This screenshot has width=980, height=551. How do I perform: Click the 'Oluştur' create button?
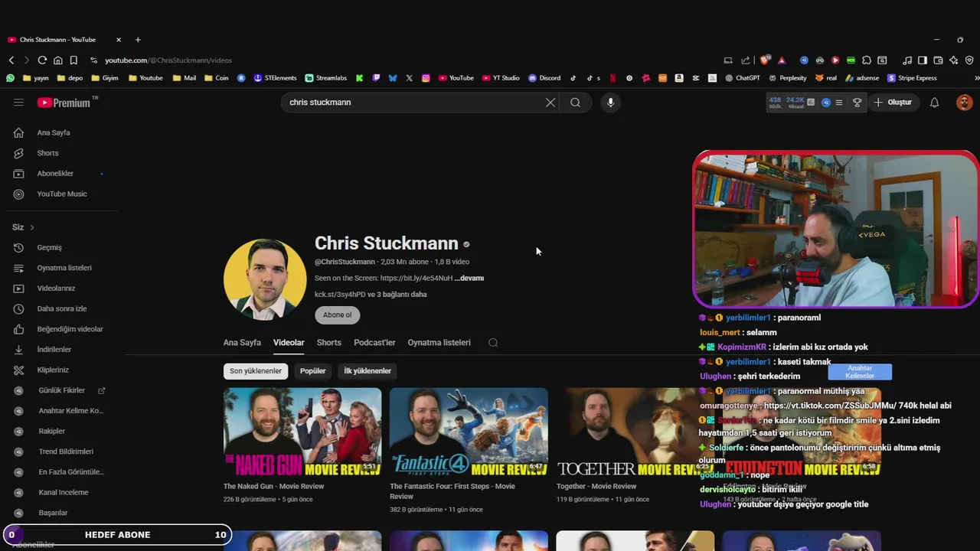click(x=893, y=103)
